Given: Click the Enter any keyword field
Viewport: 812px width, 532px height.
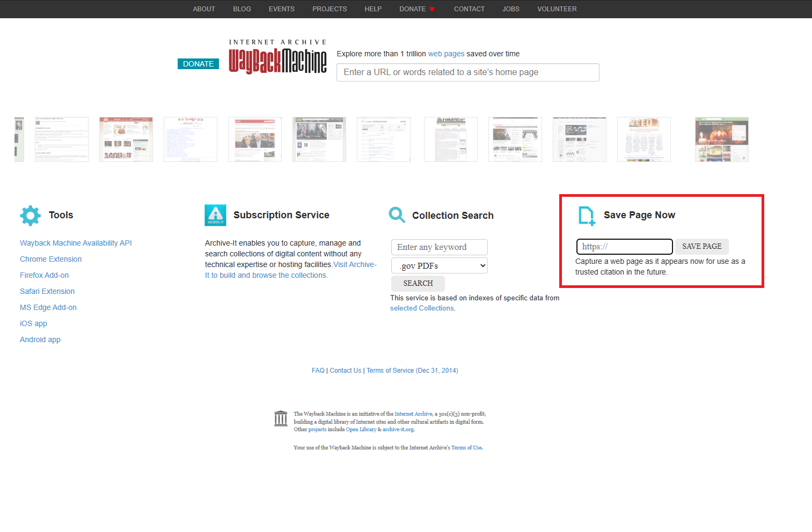Looking at the screenshot, I should tap(440, 247).
